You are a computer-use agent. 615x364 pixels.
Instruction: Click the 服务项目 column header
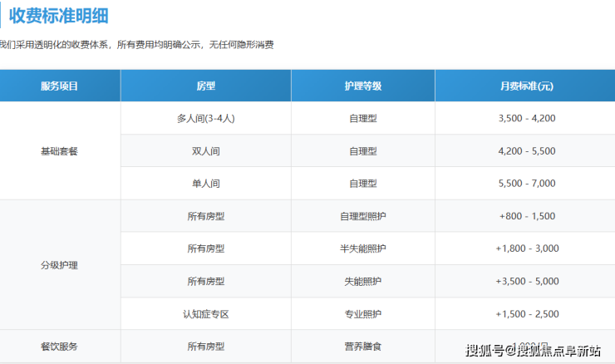point(60,86)
